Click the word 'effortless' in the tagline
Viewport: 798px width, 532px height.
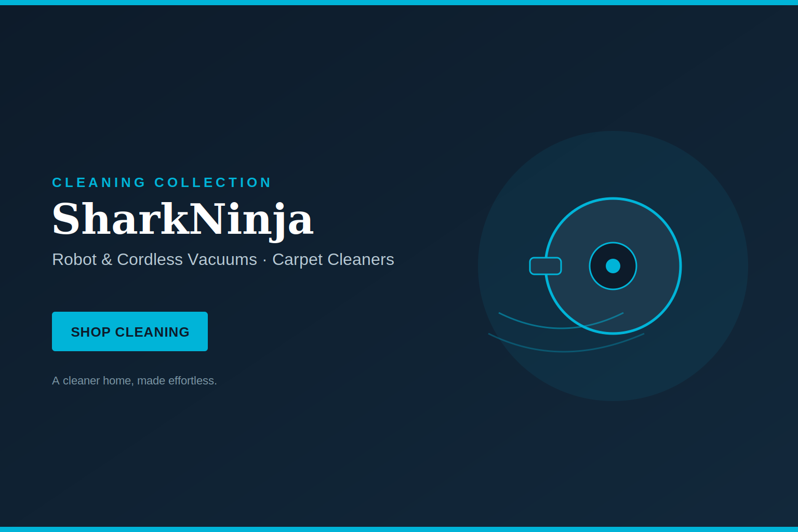[x=191, y=380]
